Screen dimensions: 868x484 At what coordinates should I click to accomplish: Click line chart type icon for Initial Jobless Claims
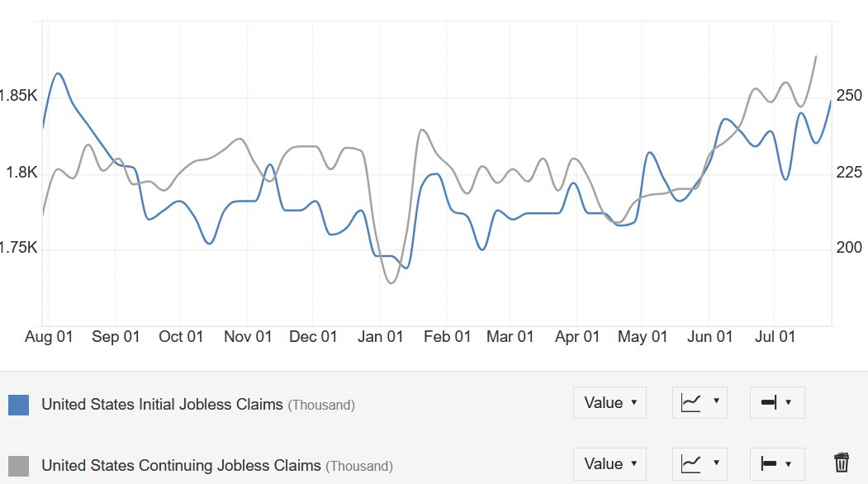point(691,402)
